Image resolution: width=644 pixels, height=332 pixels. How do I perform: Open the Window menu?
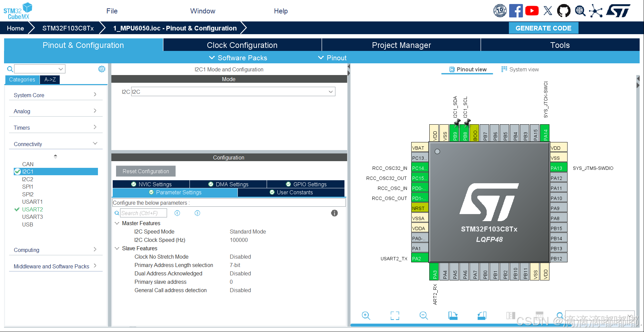click(x=203, y=11)
